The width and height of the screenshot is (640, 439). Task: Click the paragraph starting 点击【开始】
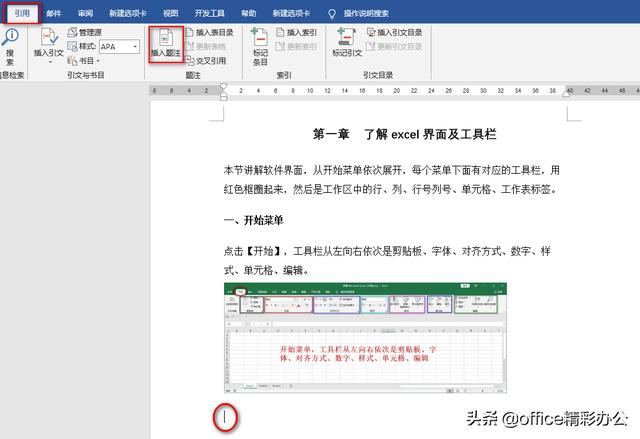[387, 260]
